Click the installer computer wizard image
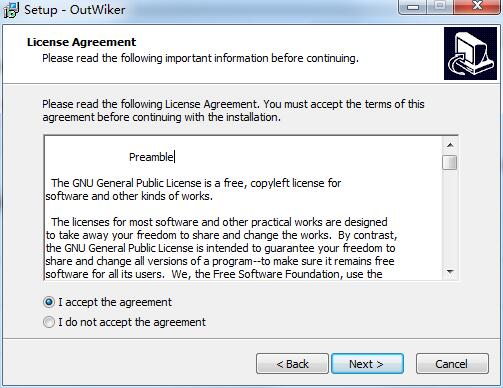 tap(470, 54)
